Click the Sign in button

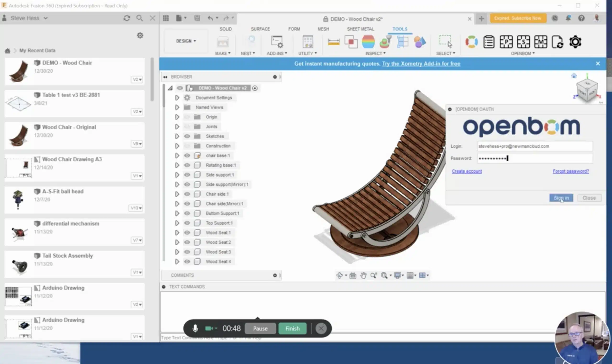click(561, 198)
